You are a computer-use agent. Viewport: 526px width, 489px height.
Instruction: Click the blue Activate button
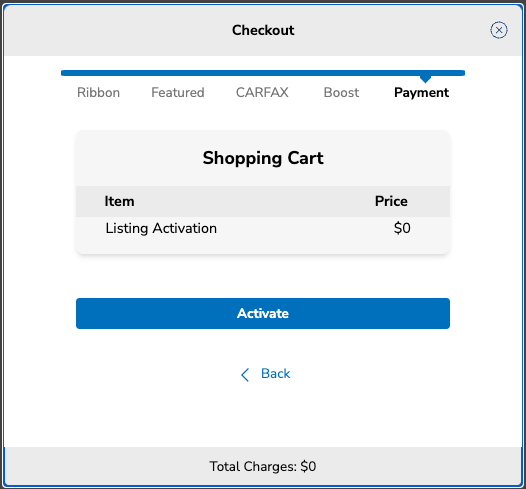coord(263,313)
